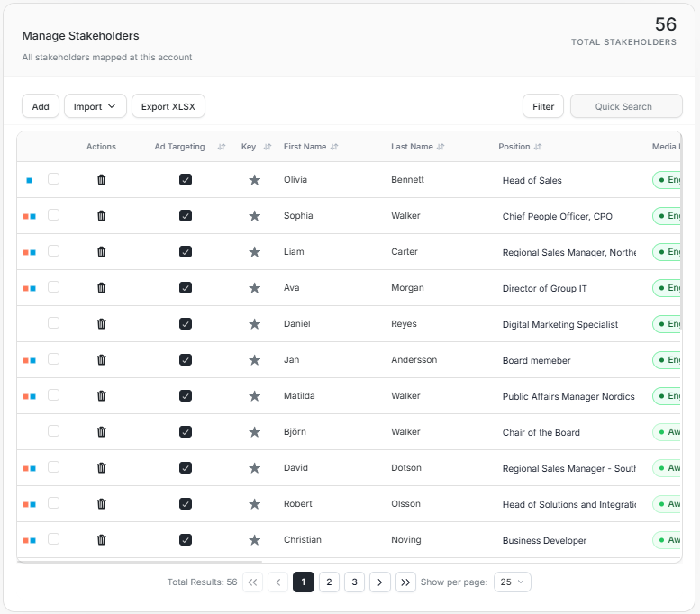Click 'Digital Marketing Specialist' cell
Screen dimensions: 700x614
click(560, 324)
